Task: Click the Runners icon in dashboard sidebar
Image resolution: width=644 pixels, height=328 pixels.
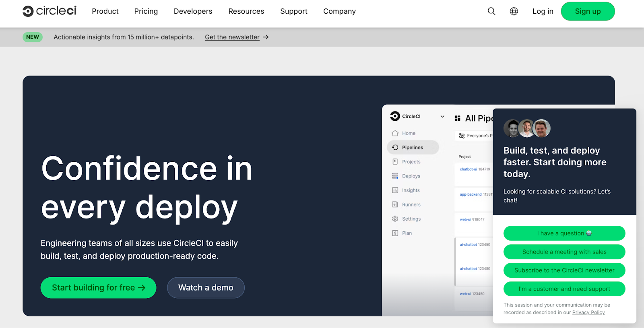Action: [395, 204]
